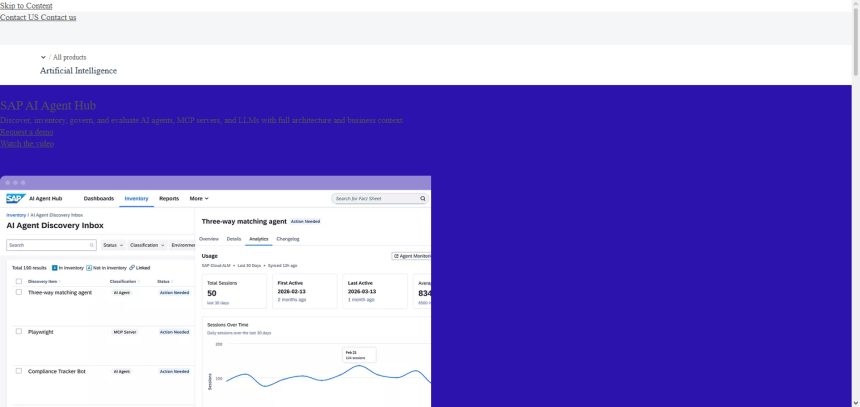Click the Inventory breadcrumb link
Viewport: 860px width, 407px height.
tap(16, 215)
